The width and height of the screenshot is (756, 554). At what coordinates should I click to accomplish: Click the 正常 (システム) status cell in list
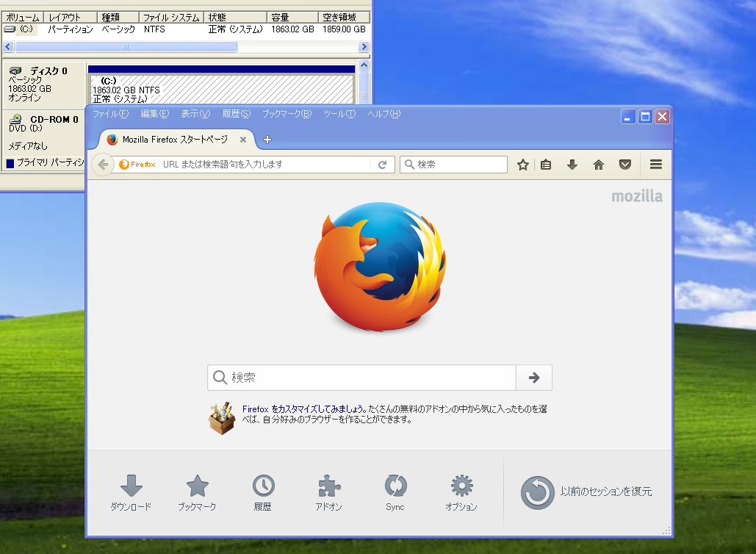(x=235, y=29)
